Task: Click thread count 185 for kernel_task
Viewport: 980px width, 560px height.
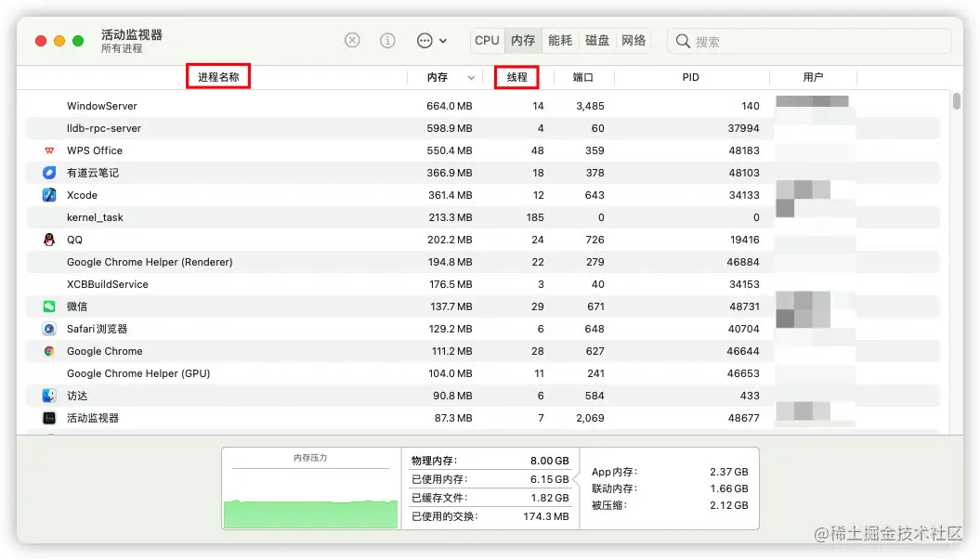Action: [x=535, y=217]
